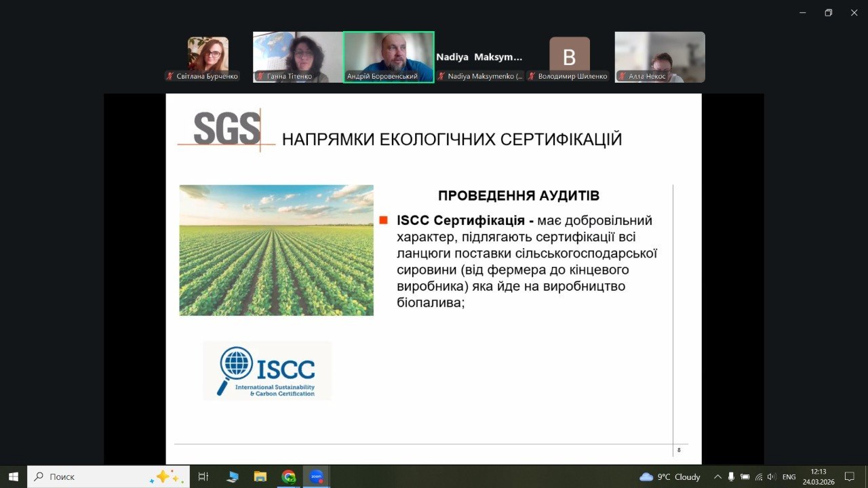Screen dimensions: 868x488
Task: Select Ганна Тітенко's video tile
Action: [298, 57]
